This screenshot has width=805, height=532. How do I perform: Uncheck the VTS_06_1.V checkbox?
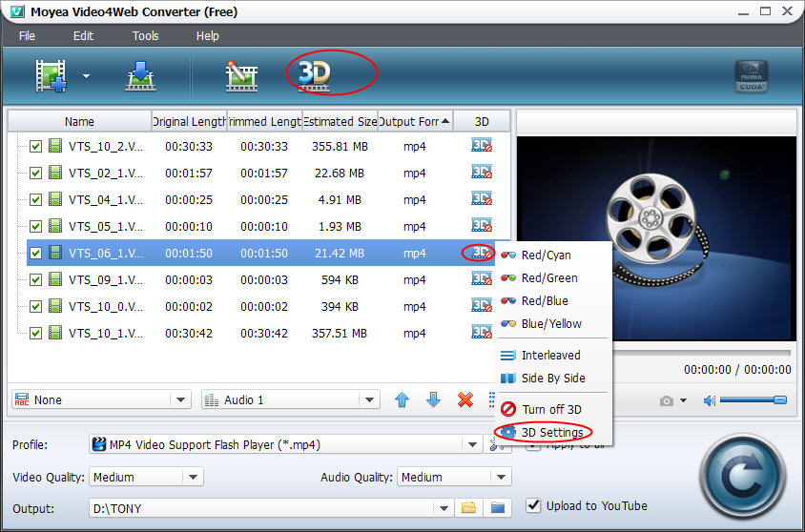(35, 253)
